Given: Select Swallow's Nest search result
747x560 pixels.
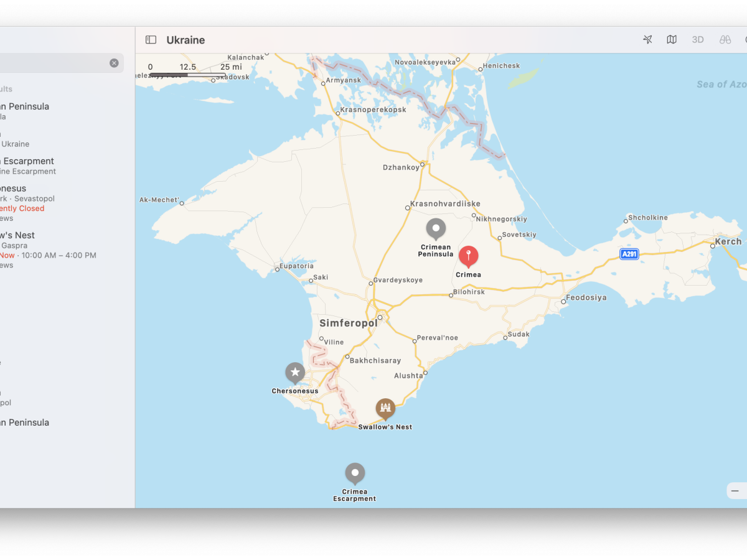Looking at the screenshot, I should pyautogui.click(x=19, y=235).
